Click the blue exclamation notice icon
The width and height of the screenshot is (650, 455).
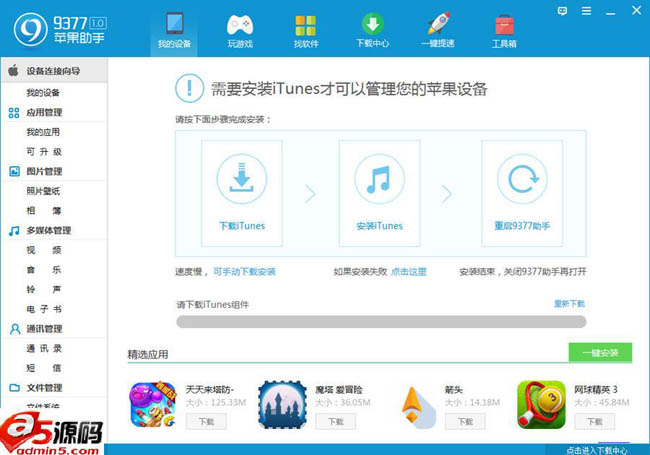[x=189, y=88]
